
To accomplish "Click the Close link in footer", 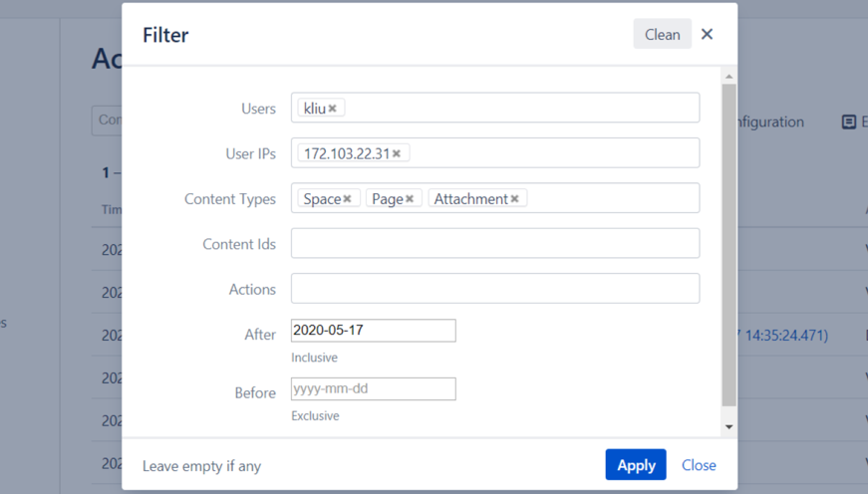I will click(699, 465).
